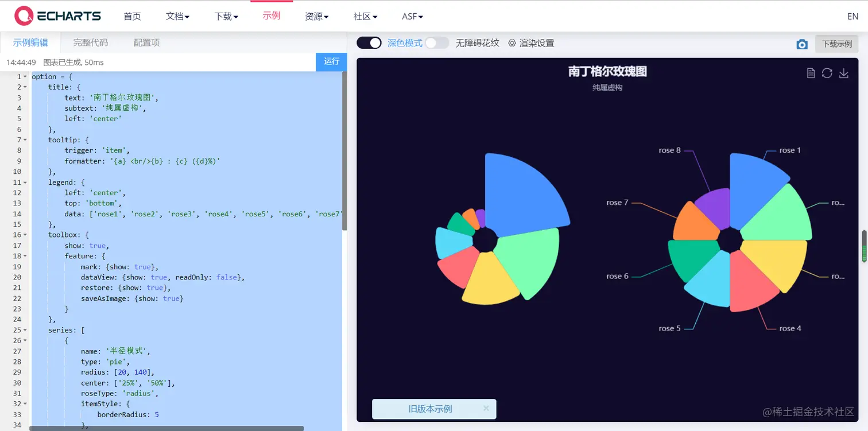Open the 下载 dropdown menu

pos(226,16)
